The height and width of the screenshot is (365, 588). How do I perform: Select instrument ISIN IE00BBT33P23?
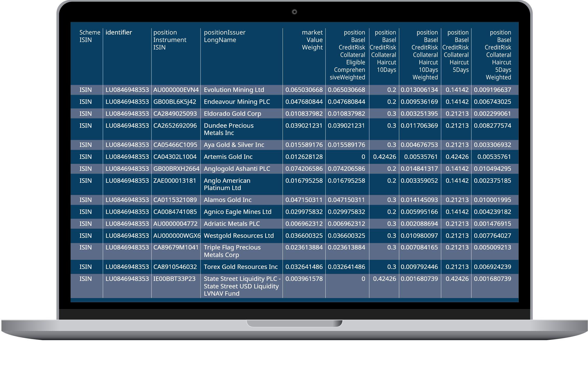(x=174, y=279)
